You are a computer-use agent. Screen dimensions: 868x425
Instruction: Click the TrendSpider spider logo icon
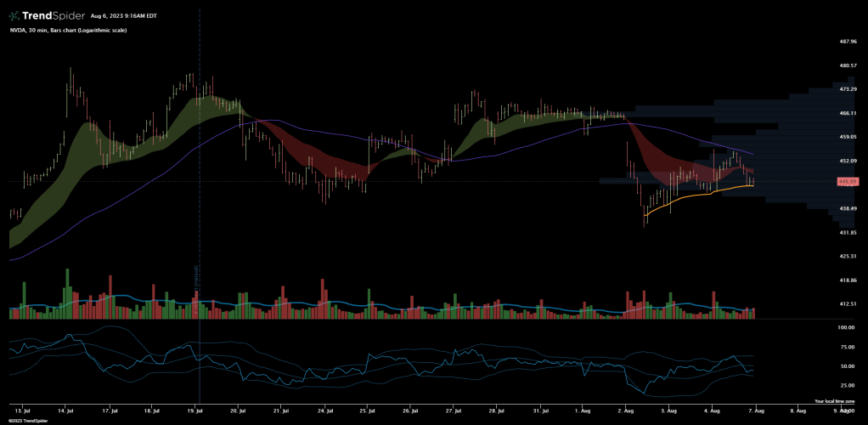14,15
